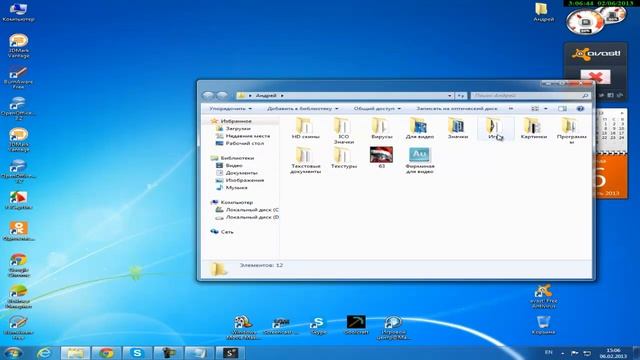Select the Компьютер desktop icon
The image size is (640, 360).
coord(18,12)
